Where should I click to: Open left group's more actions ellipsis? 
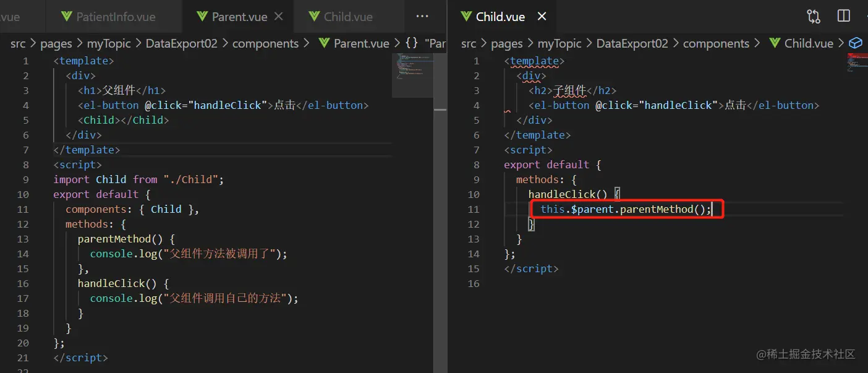click(x=422, y=17)
